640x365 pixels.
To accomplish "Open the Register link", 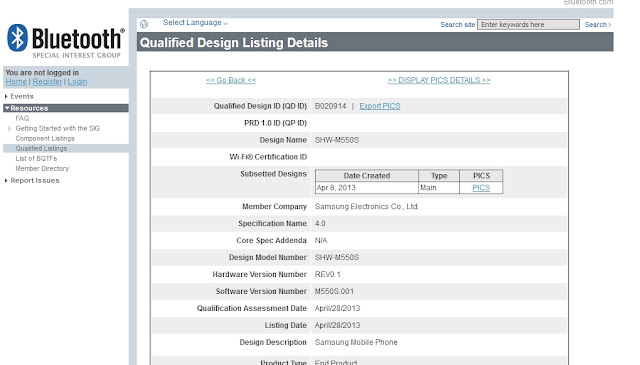I will point(47,82).
